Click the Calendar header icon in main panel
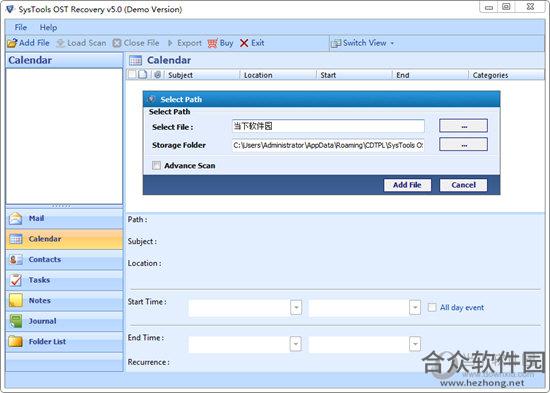 (x=135, y=60)
